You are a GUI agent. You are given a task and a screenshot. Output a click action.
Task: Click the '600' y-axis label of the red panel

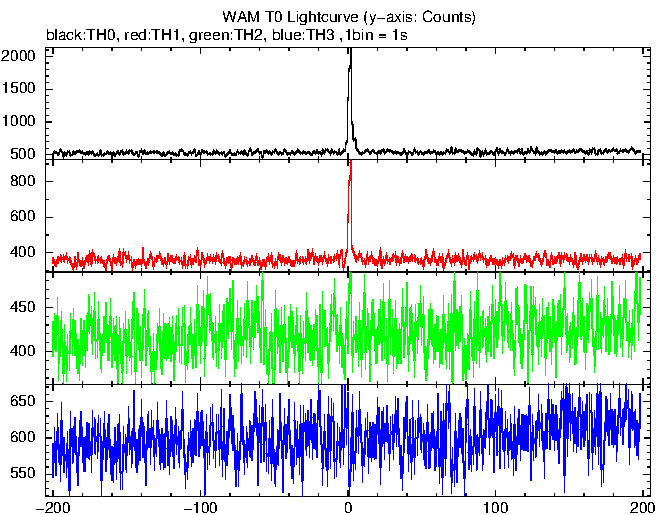coord(23,216)
